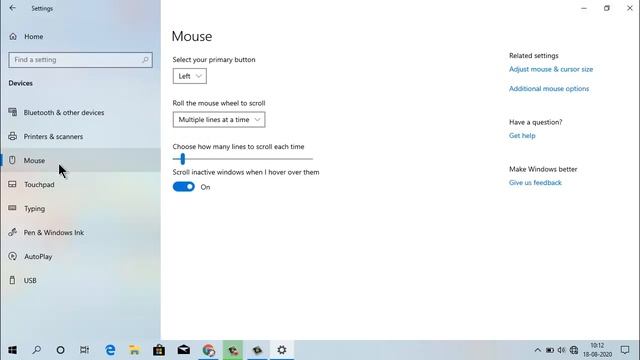This screenshot has height=360, width=640.
Task: Open the Action Center notifications icon
Action: coord(624,350)
